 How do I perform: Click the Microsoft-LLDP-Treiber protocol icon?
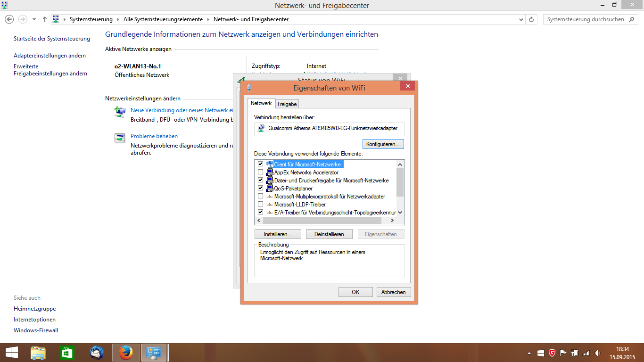coord(270,205)
